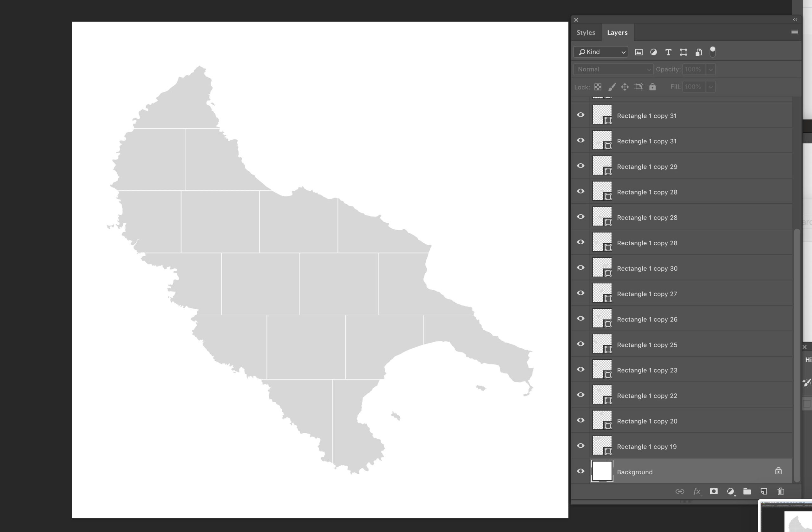Screen dimensions: 812x532
Task: Create a new layer
Action: point(764,491)
